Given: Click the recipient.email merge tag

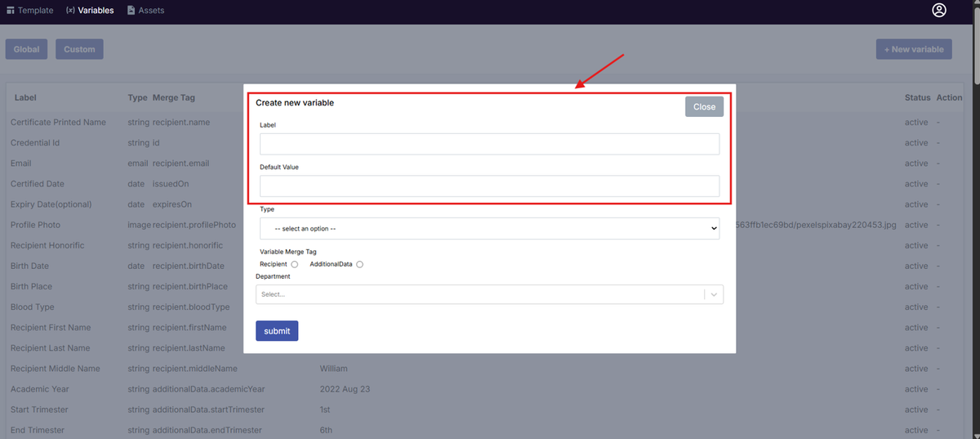Looking at the screenshot, I should point(180,163).
